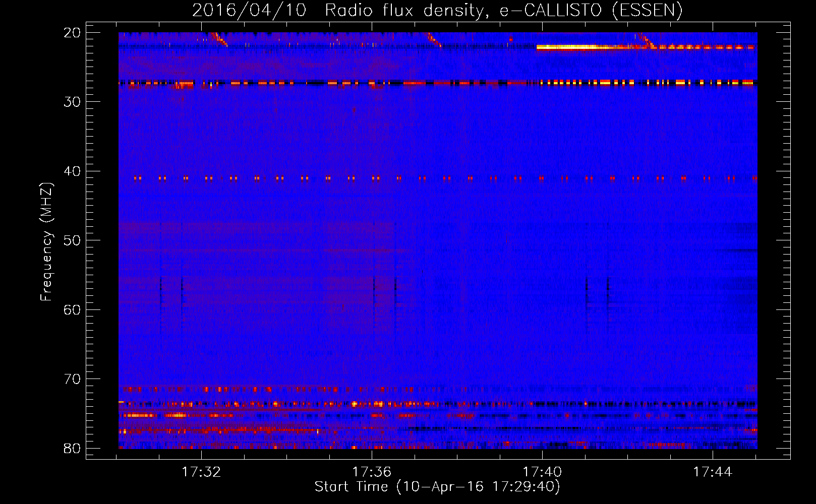Click the 20 frequency tick label
The height and width of the screenshot is (504, 816).
[73, 33]
